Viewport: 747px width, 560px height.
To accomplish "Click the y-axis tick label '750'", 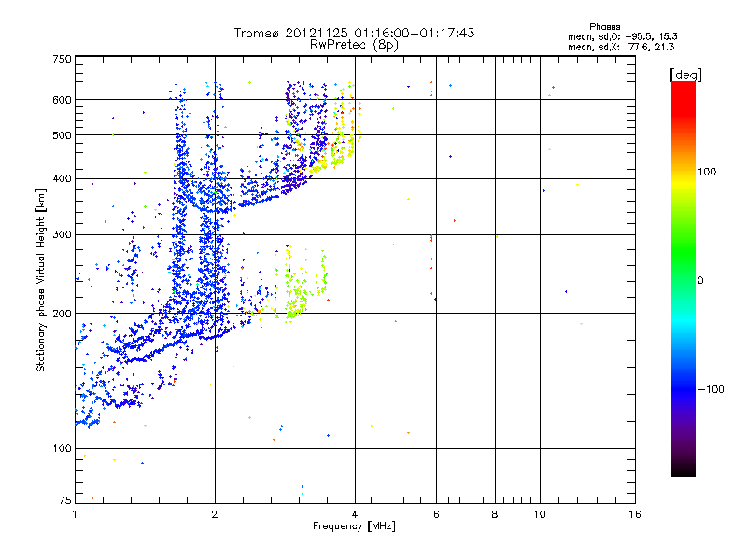I will pos(62,59).
